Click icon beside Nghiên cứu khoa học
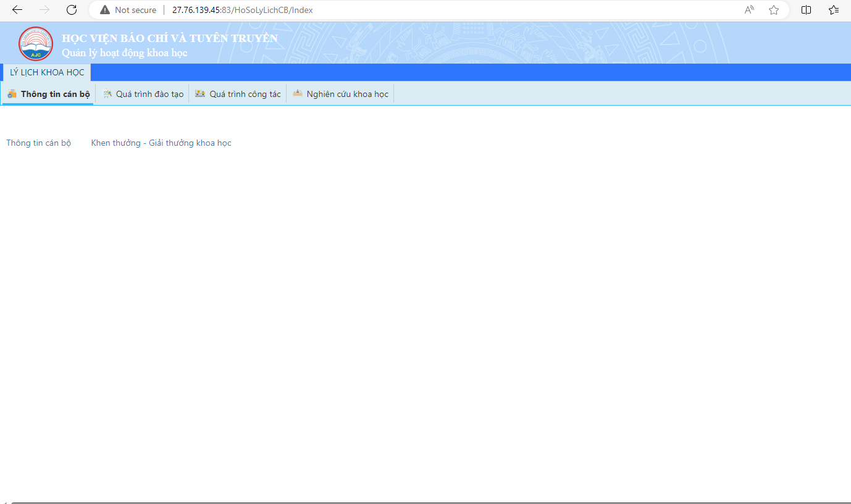Viewport: 851px width, 504px height. pyautogui.click(x=298, y=94)
